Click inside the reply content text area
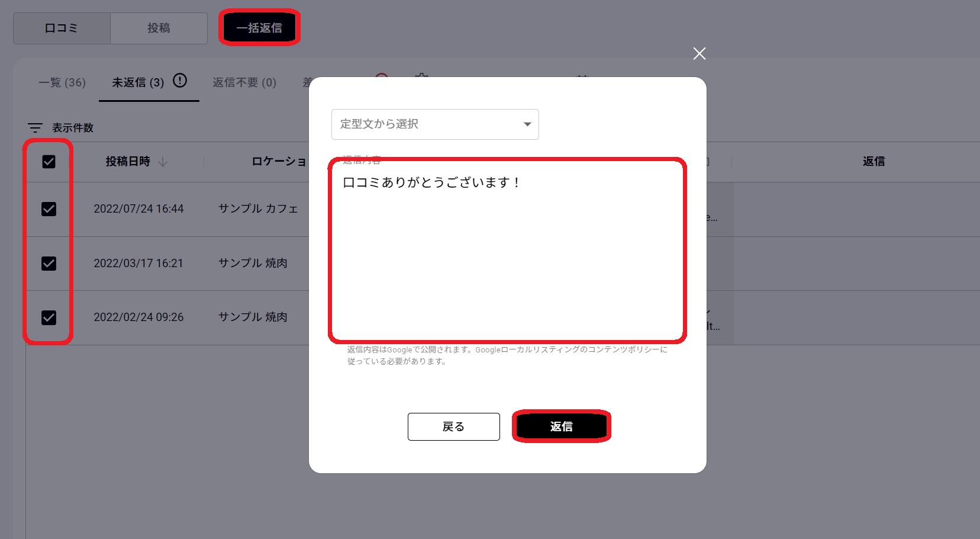 (507, 255)
